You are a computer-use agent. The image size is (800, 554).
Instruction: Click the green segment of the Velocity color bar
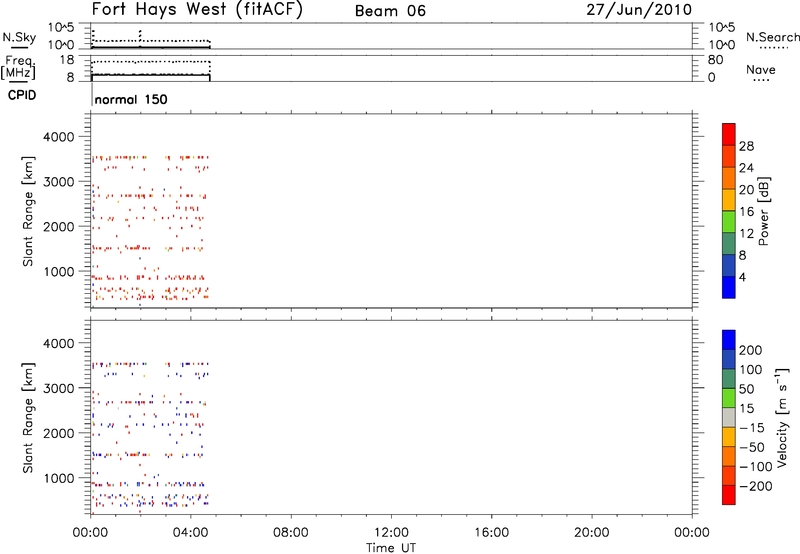(x=729, y=398)
